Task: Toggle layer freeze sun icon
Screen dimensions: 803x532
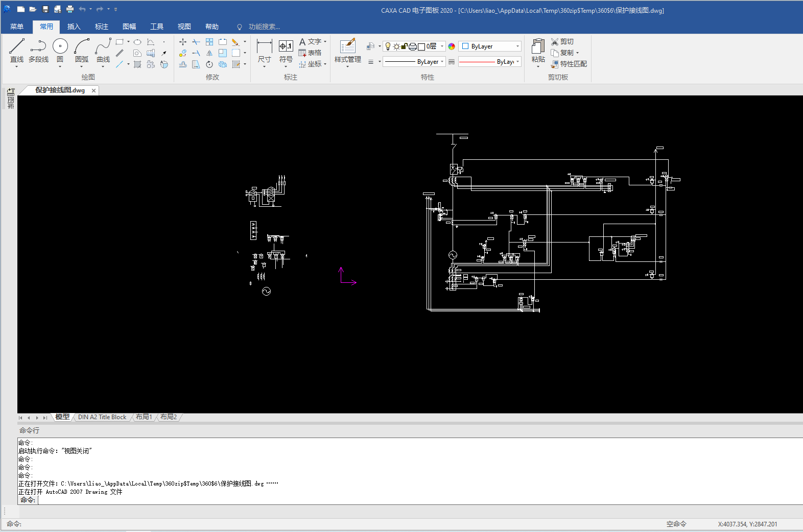Action: (x=396, y=46)
